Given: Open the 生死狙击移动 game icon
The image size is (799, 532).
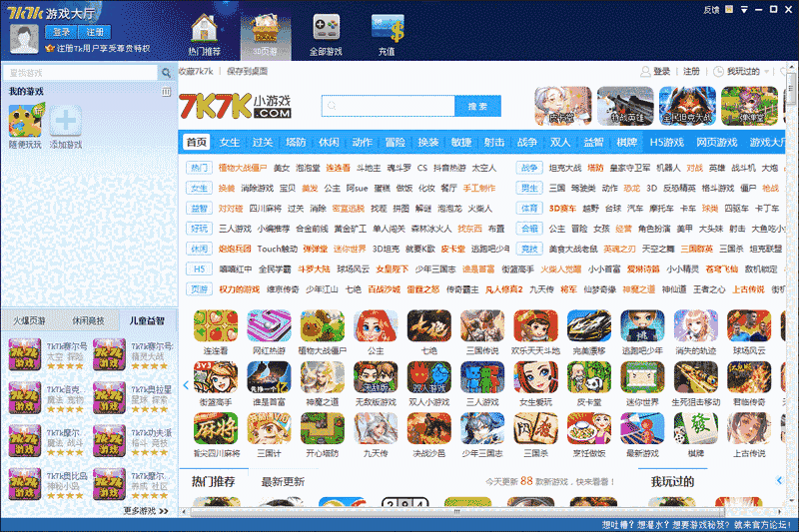Looking at the screenshot, I should (696, 377).
